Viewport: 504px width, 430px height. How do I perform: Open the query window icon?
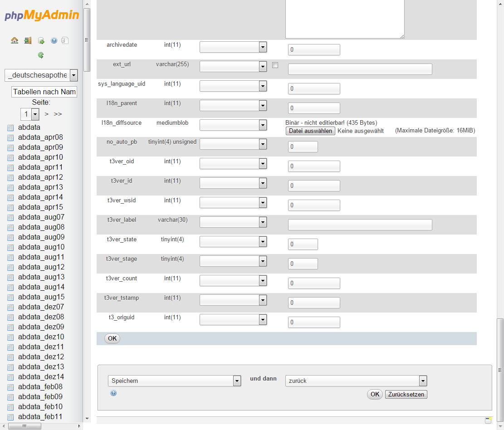click(41, 40)
